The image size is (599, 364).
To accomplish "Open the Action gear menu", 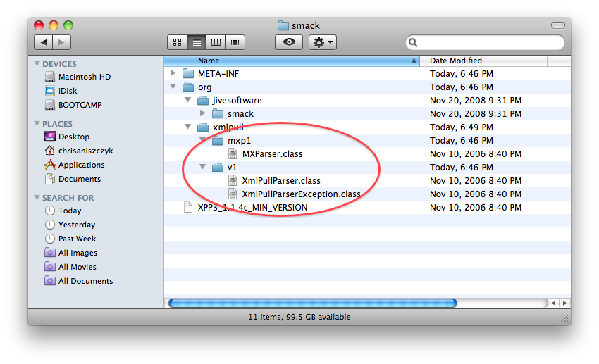I will [x=323, y=42].
